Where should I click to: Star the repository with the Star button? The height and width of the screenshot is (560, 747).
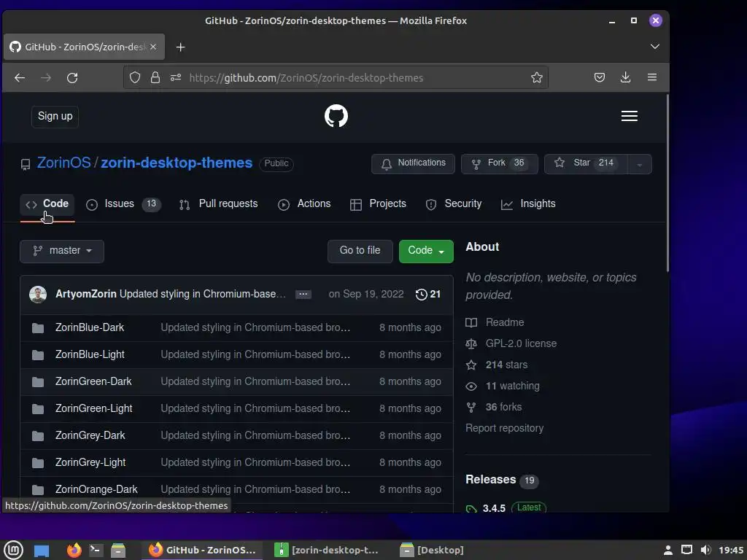[586, 164]
